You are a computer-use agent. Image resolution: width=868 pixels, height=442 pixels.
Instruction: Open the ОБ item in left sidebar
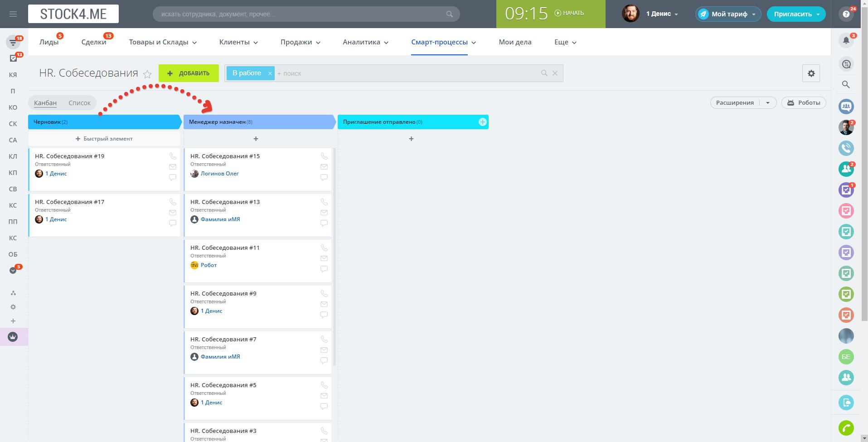pyautogui.click(x=13, y=254)
